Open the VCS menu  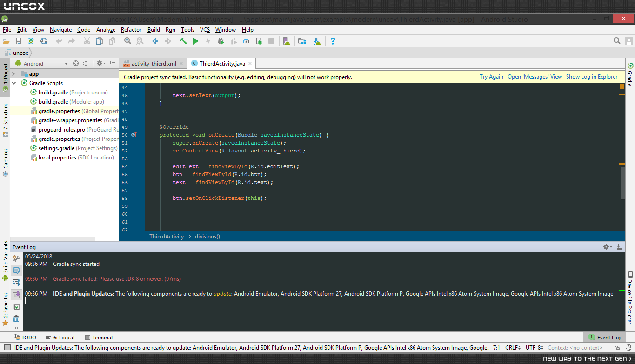coord(205,30)
